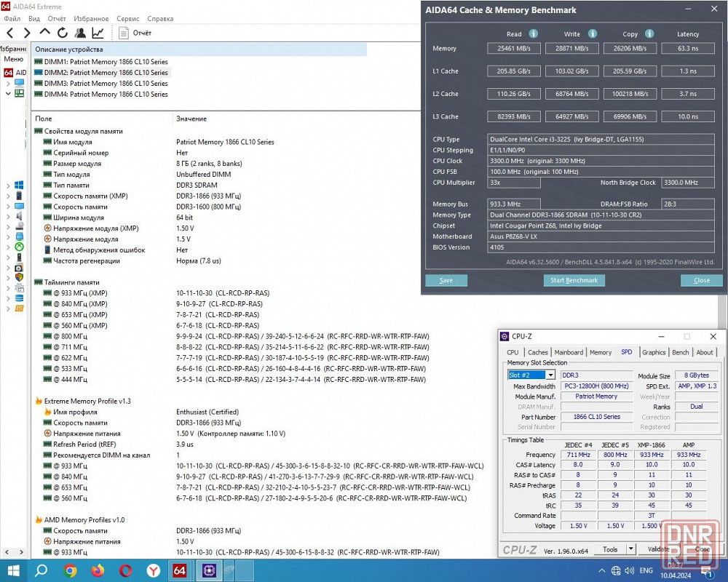Click the Write column info icon
This screenshot has height=582, width=728.
(593, 34)
